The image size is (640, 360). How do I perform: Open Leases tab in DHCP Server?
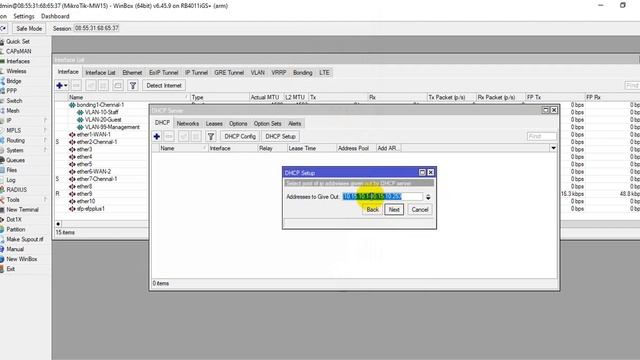coord(214,124)
